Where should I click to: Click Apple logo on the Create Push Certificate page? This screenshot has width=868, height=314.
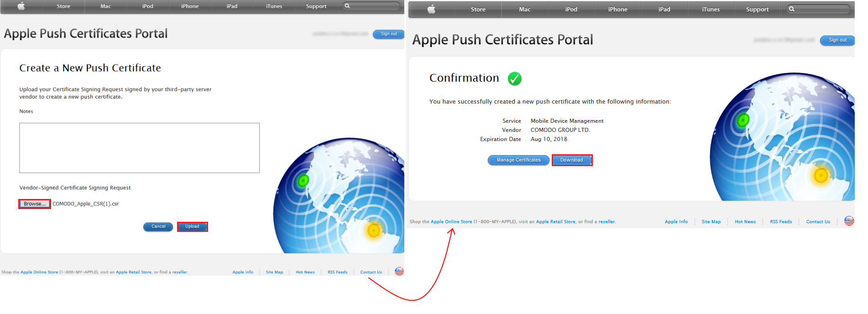point(21,6)
